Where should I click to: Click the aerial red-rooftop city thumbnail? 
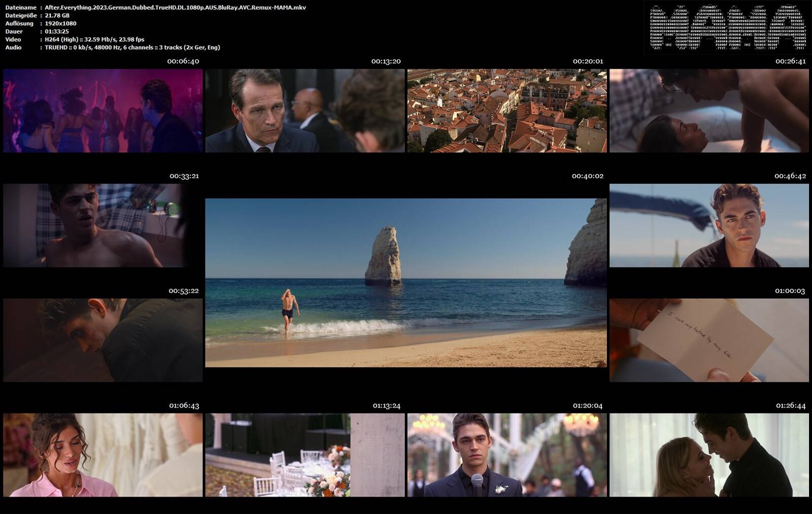point(507,111)
